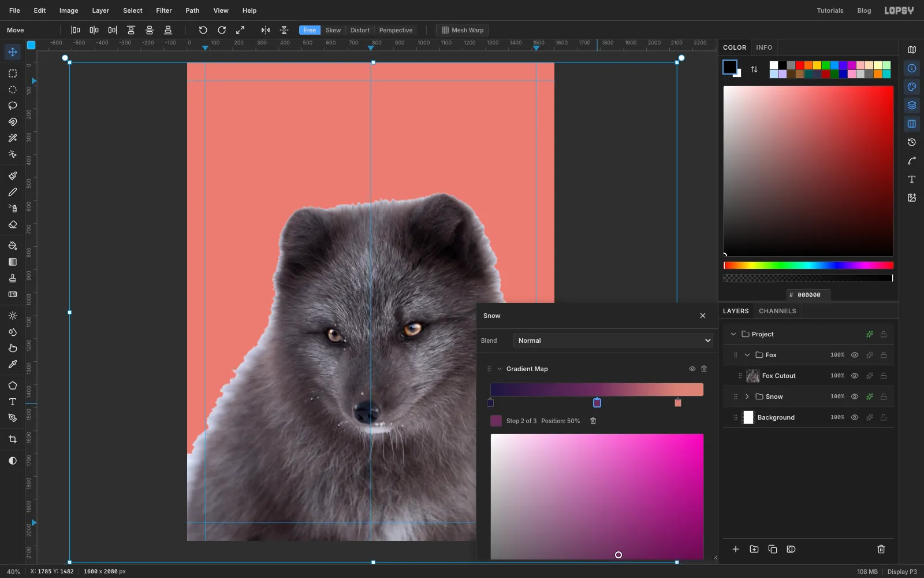The height and width of the screenshot is (578, 924).
Task: Flip horizontally using the options bar
Action: (266, 30)
